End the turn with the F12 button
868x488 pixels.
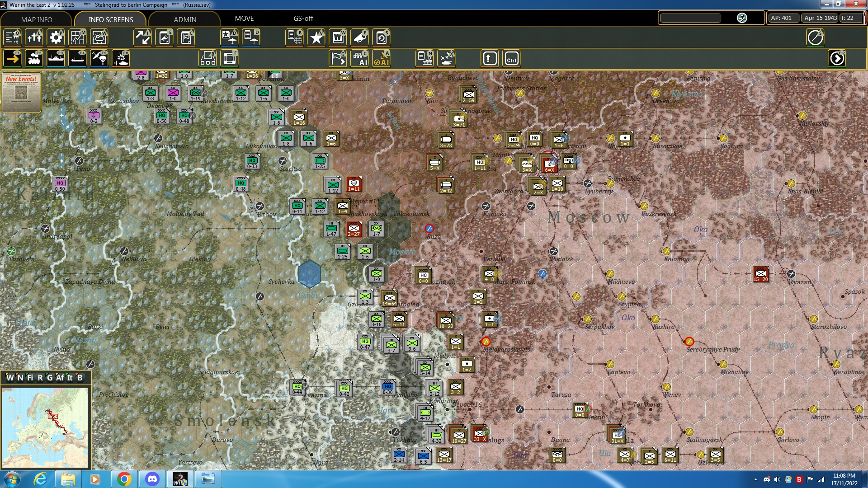point(838,58)
